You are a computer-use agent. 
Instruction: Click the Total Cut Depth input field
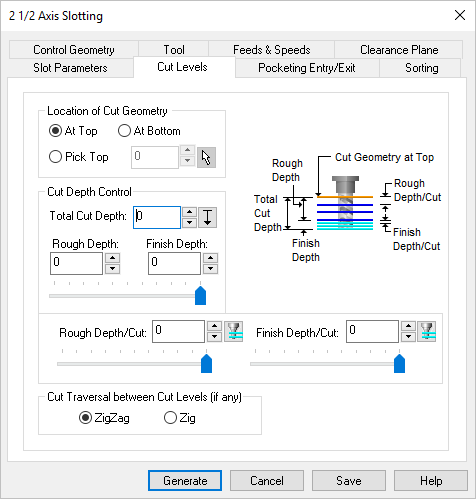tap(157, 217)
